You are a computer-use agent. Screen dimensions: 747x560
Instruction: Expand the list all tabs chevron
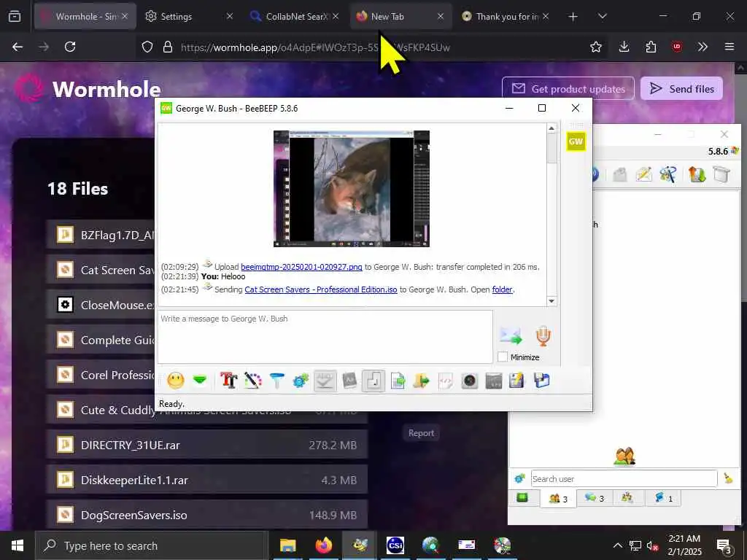point(602,17)
